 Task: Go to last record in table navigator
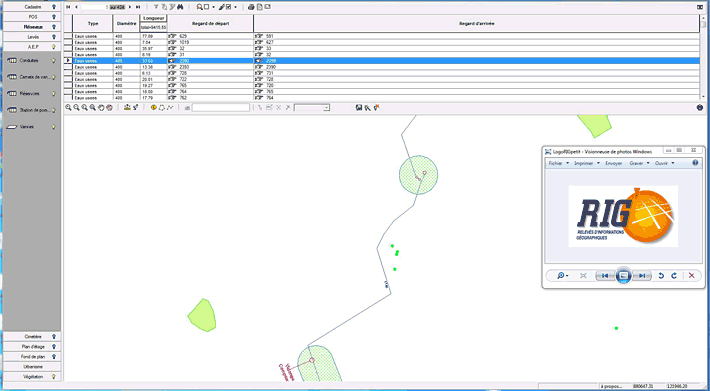point(138,7)
